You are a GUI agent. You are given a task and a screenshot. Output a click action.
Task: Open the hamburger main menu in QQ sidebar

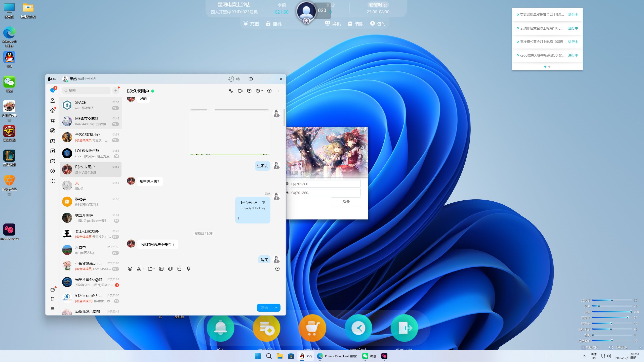click(52, 309)
